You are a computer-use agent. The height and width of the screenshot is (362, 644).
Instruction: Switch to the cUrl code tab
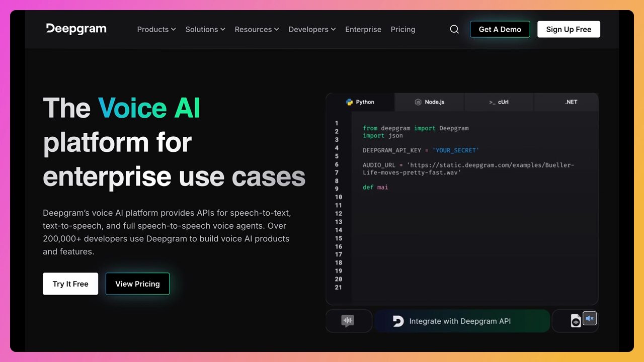tap(499, 102)
